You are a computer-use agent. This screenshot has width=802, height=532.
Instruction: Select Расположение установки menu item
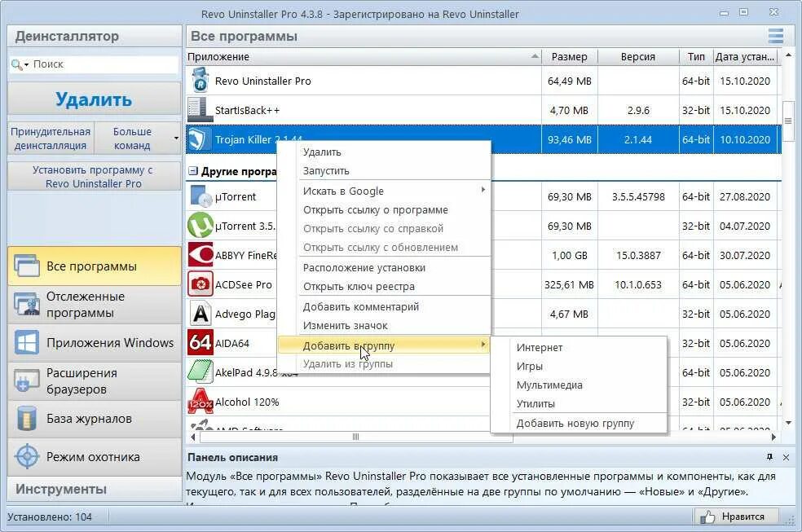(364, 267)
